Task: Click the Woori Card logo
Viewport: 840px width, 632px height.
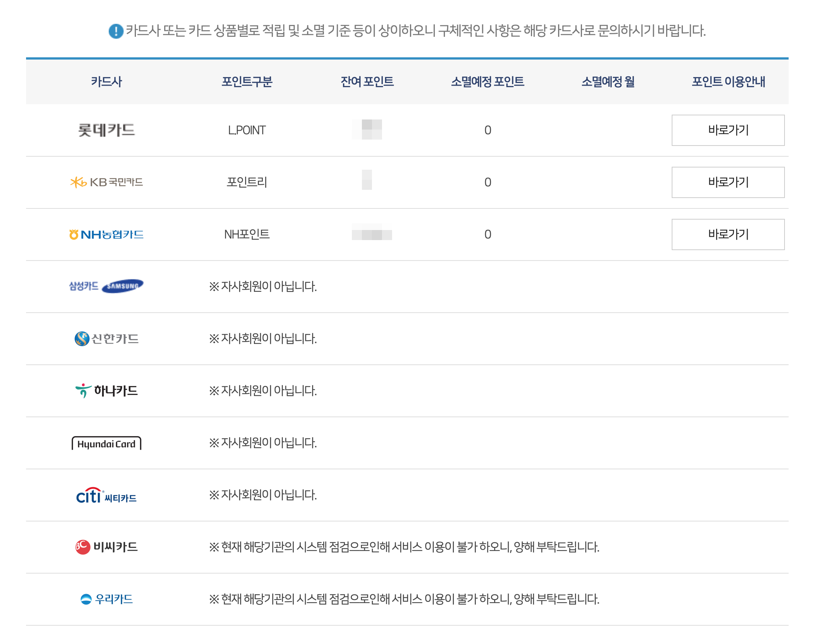Action: [106, 599]
